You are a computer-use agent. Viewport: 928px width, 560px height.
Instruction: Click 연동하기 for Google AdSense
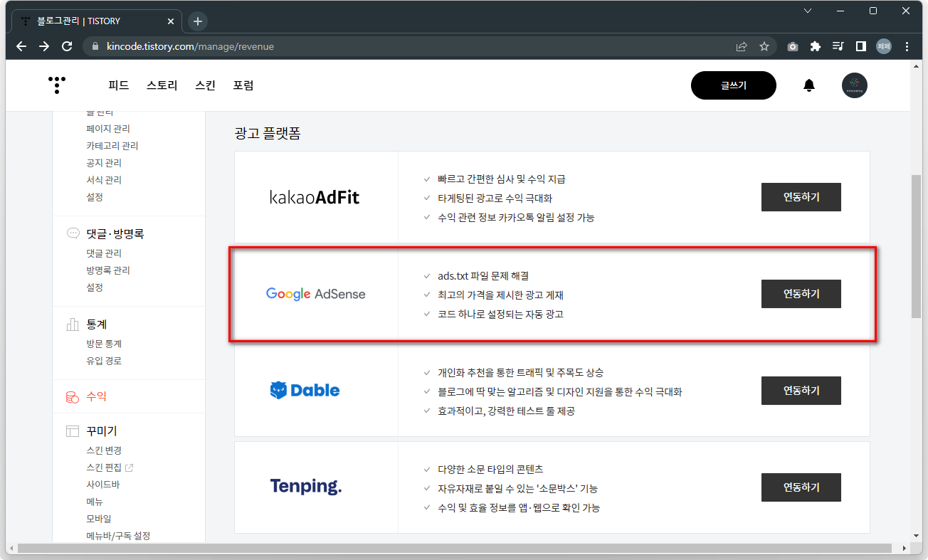[x=801, y=294]
